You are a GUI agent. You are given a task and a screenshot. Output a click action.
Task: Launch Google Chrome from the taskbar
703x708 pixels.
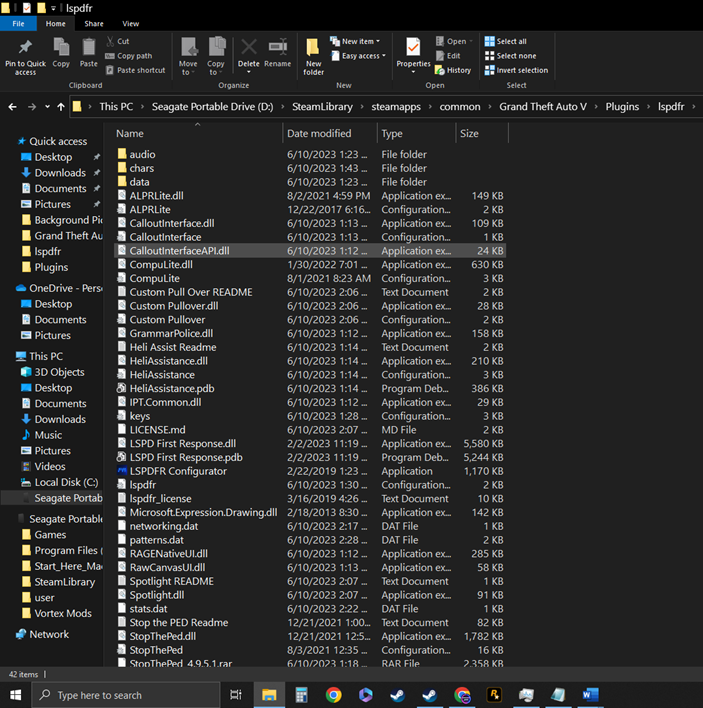(x=333, y=695)
